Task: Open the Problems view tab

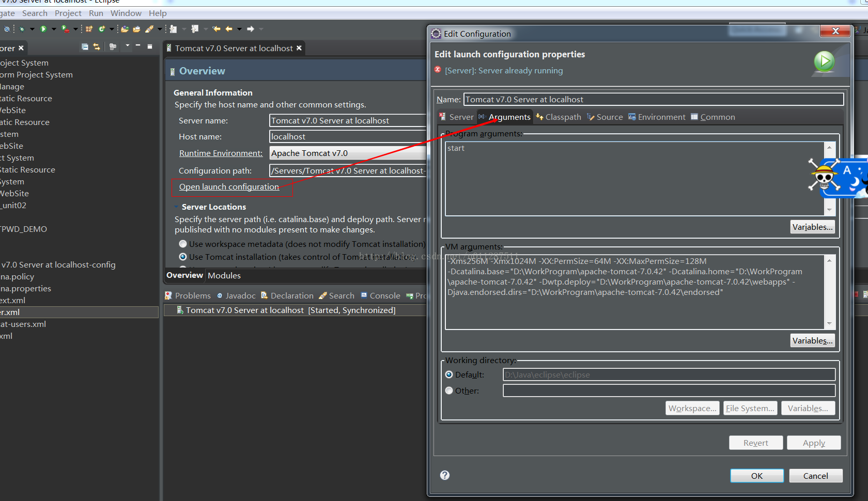Action: coord(188,295)
